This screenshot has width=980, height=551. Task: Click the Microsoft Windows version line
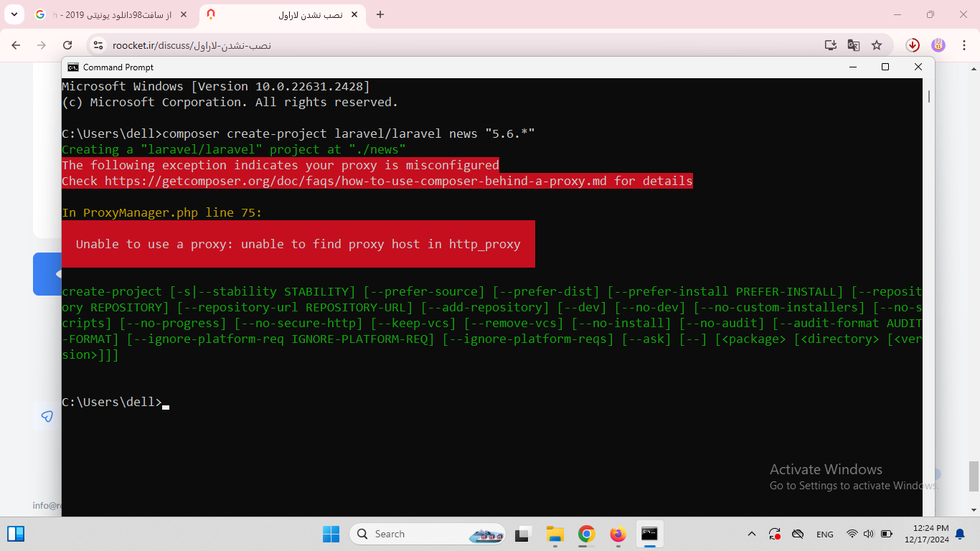(x=216, y=86)
